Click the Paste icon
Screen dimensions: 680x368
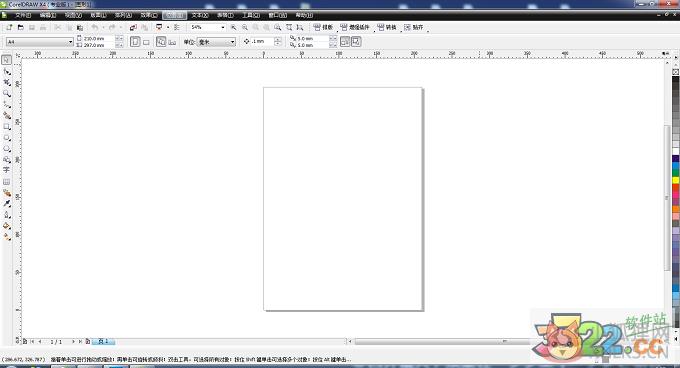pos(80,27)
